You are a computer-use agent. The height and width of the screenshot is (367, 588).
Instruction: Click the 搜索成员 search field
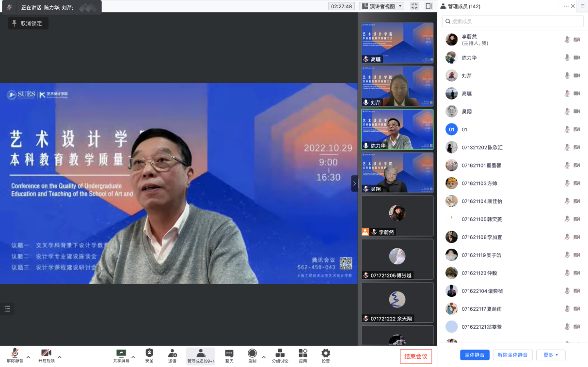(x=513, y=21)
